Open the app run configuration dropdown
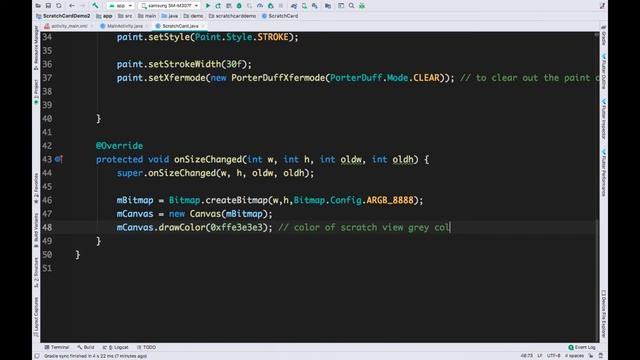640x360 pixels. tap(121, 6)
